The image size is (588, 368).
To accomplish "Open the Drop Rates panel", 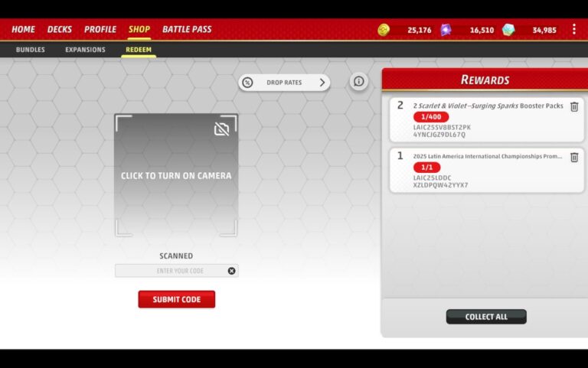I will click(x=284, y=83).
